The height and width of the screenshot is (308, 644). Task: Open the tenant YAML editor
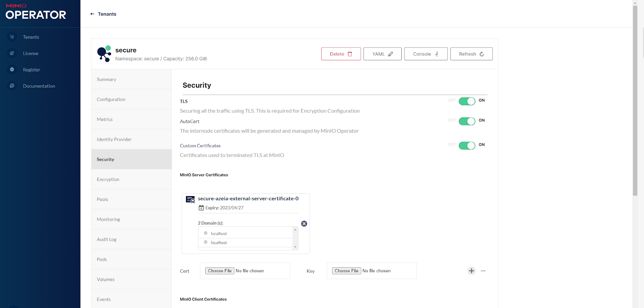pyautogui.click(x=382, y=54)
